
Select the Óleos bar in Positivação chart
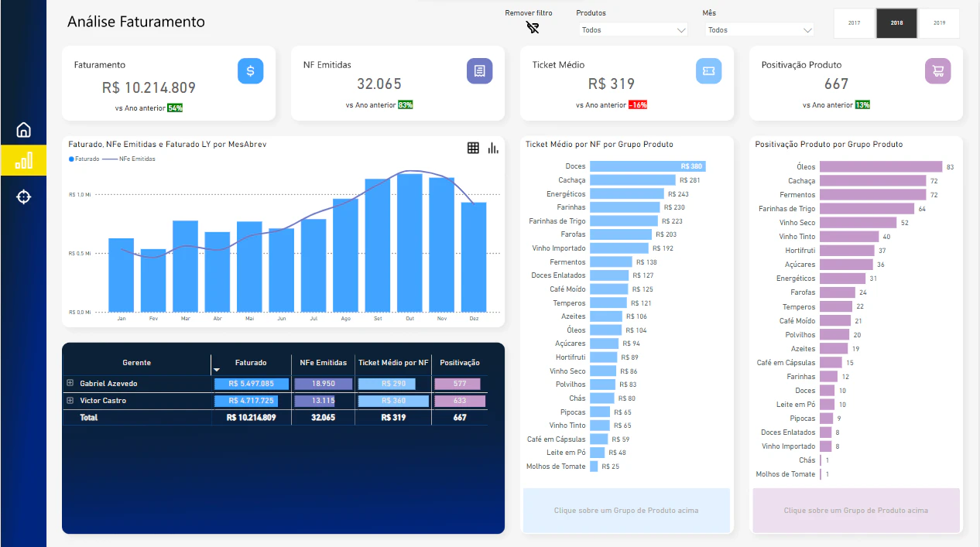[x=881, y=167]
